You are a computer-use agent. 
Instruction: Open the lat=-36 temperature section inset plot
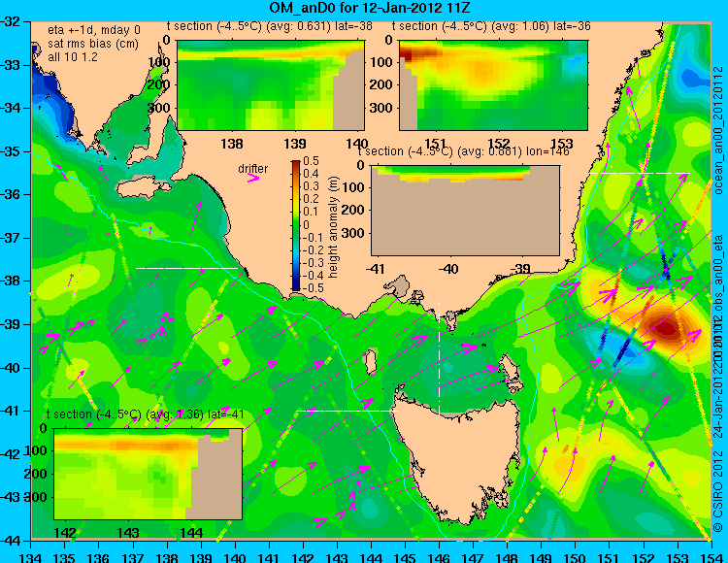coord(493,85)
